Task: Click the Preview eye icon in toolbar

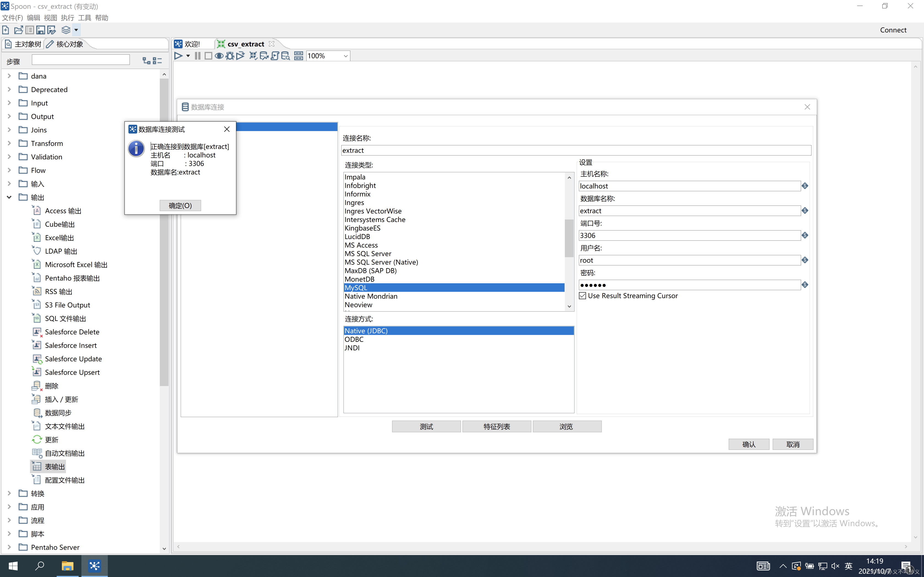Action: (219, 56)
